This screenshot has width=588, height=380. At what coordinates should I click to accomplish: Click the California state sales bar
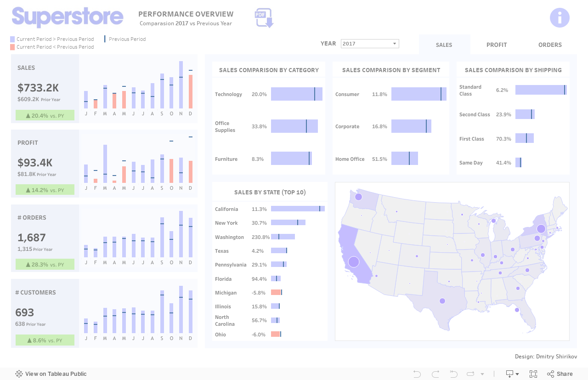click(x=298, y=209)
